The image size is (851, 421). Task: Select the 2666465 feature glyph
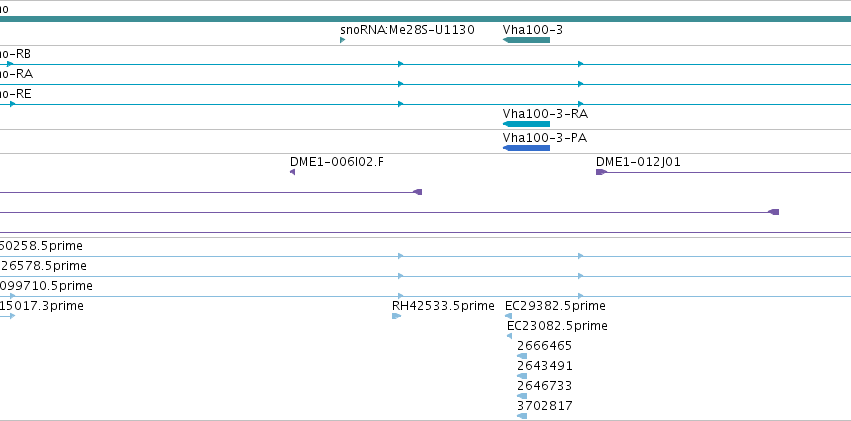[x=522, y=356]
